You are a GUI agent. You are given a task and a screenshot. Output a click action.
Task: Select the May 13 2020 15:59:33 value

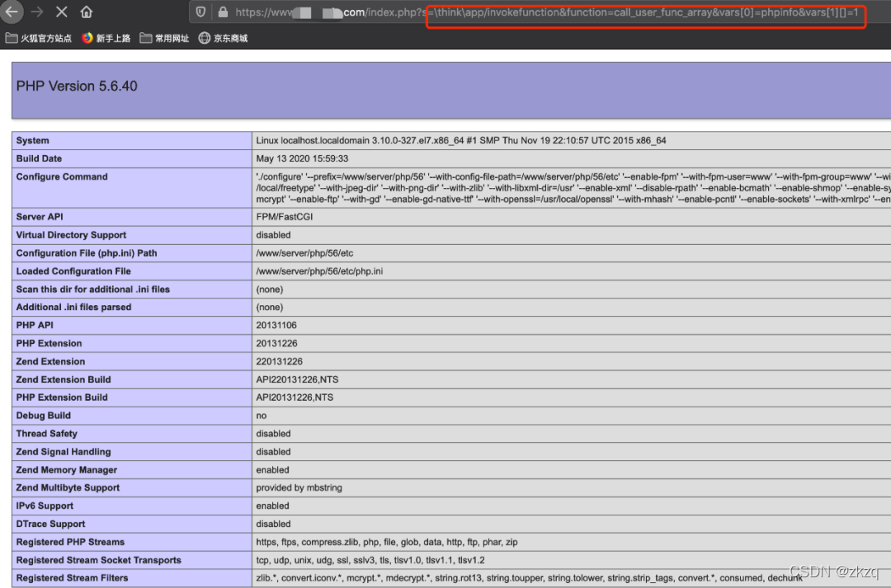click(302, 158)
